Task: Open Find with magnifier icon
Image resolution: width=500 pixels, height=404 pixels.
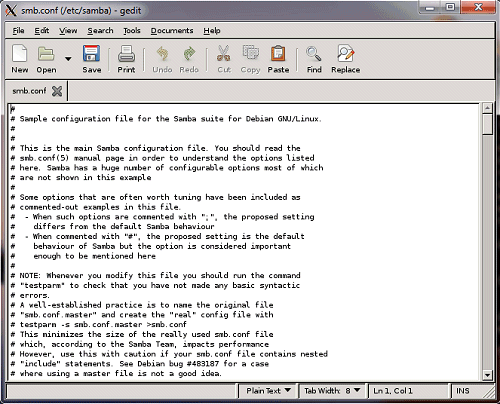Action: 314,53
